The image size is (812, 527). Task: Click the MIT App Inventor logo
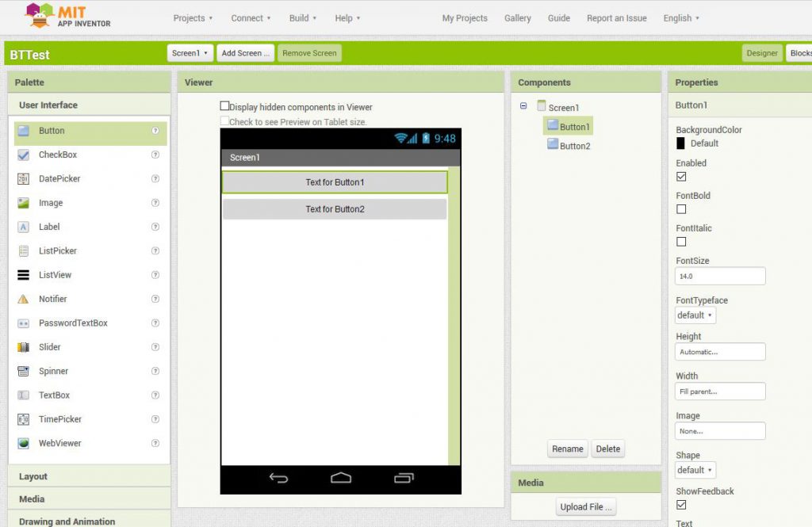68,16
